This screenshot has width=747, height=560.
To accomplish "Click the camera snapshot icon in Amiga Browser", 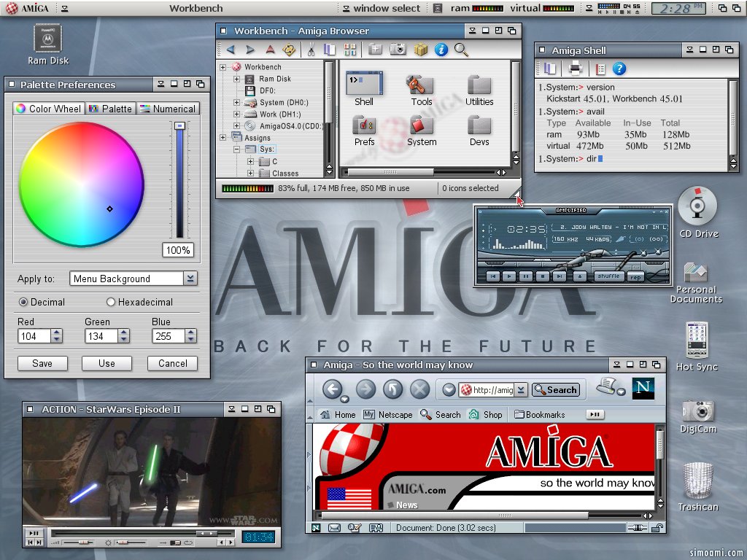I will [398, 49].
